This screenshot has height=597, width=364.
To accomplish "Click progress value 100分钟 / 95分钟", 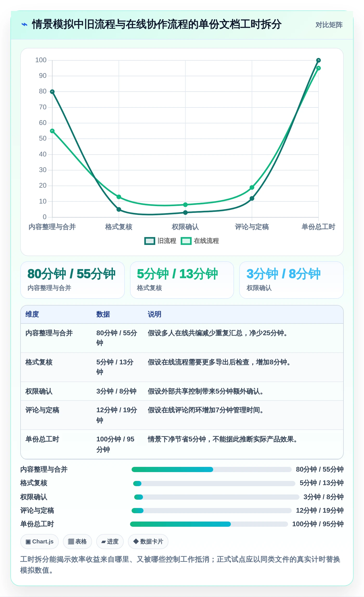I will tap(318, 524).
